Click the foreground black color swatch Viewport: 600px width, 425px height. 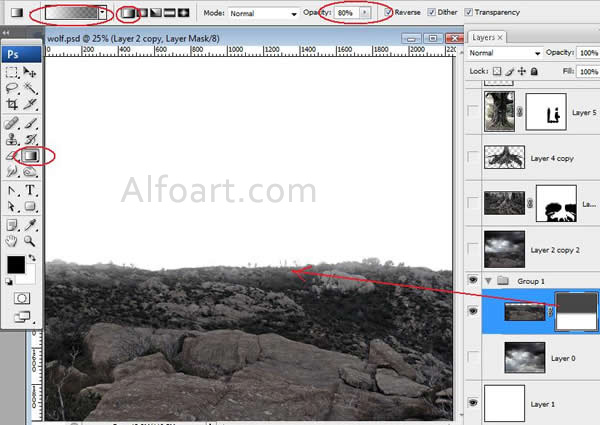16,264
